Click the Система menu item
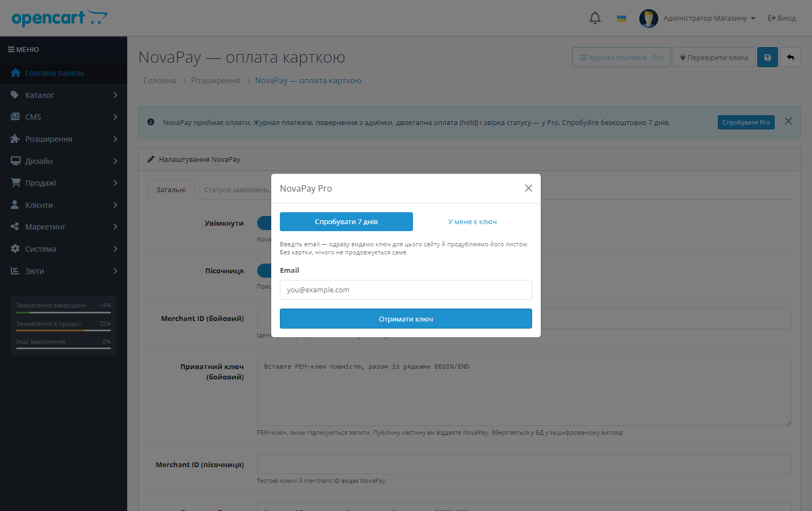This screenshot has height=511, width=812. pyautogui.click(x=63, y=249)
